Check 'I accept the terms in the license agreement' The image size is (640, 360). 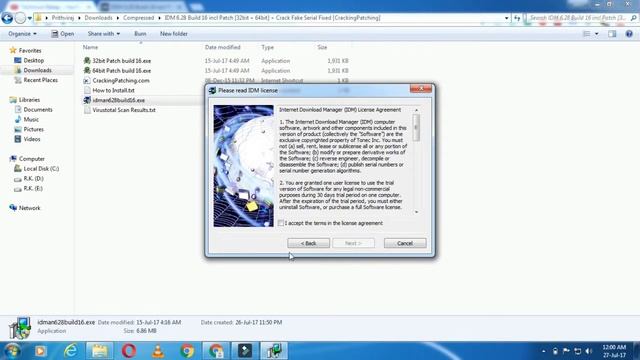pos(281,223)
